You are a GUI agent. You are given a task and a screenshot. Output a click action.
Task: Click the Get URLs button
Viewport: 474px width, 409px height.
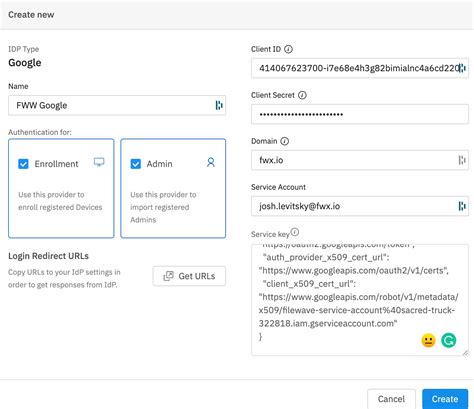189,276
